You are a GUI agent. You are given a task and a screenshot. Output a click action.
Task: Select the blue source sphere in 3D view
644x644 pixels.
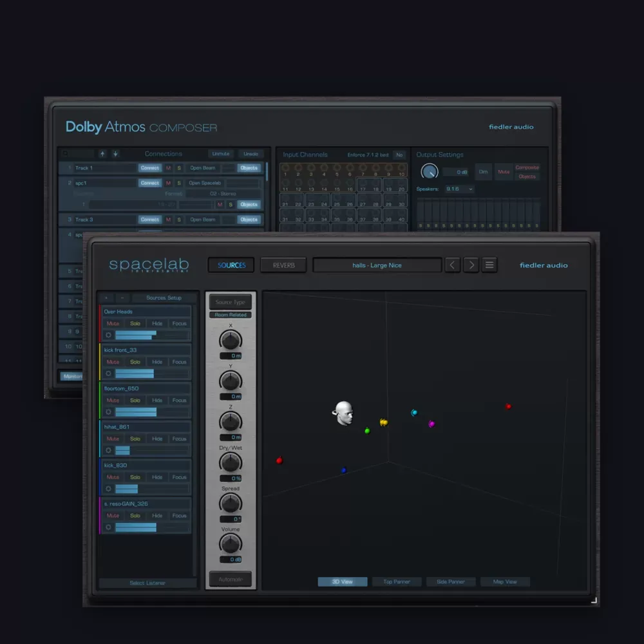click(344, 470)
